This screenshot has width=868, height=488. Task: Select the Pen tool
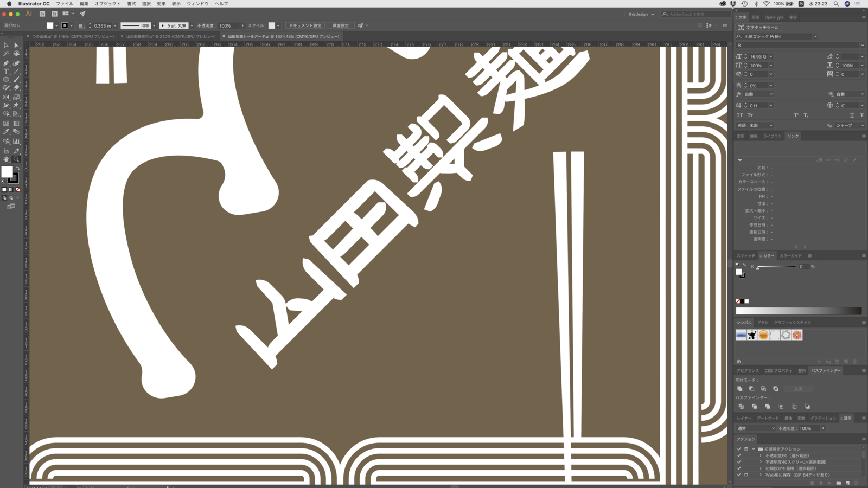6,63
